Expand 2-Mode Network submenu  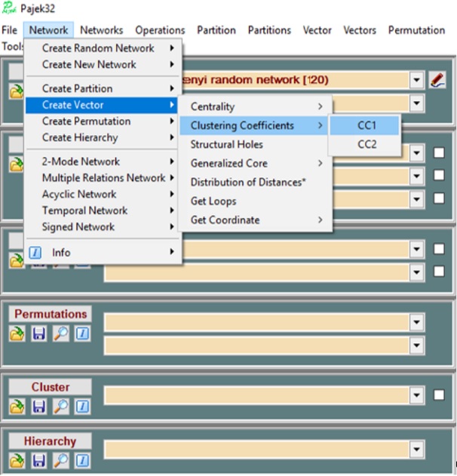point(103,161)
